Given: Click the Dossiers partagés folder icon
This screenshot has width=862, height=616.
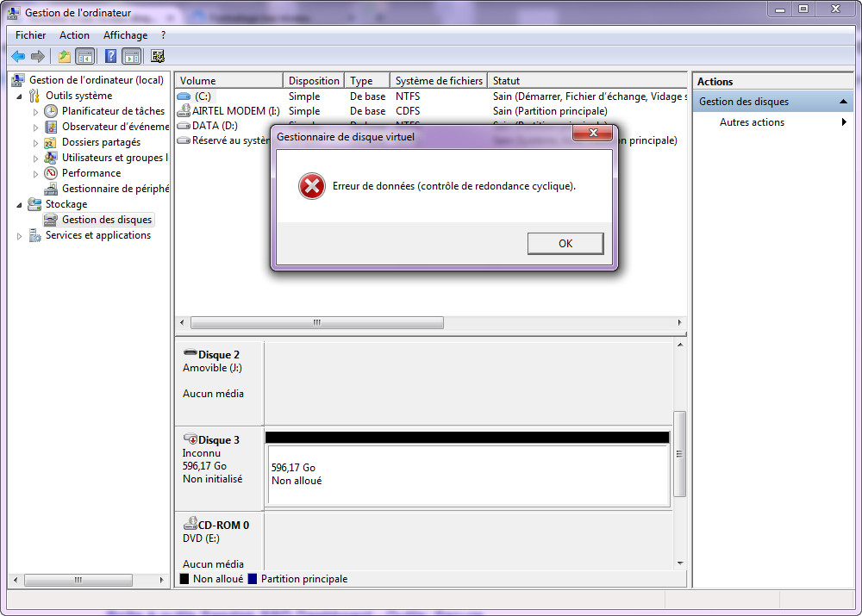Looking at the screenshot, I should 51,142.
